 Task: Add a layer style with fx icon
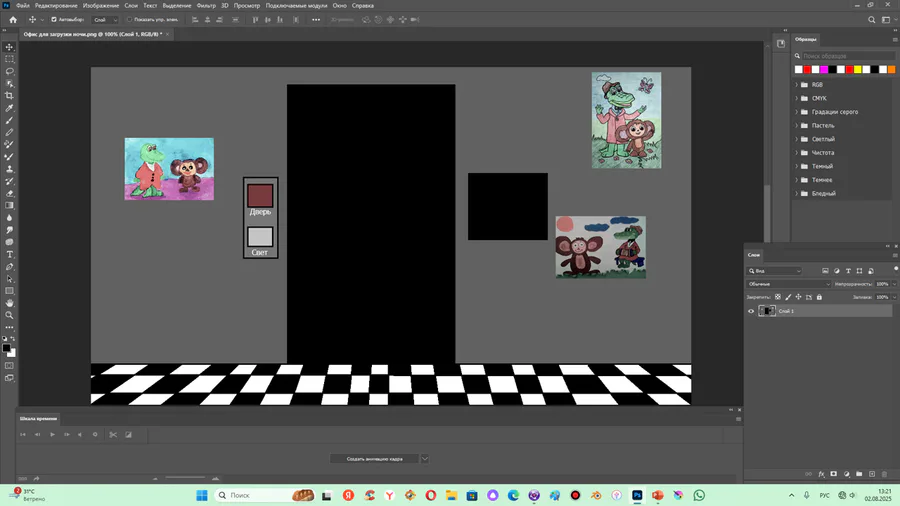pyautogui.click(x=821, y=474)
